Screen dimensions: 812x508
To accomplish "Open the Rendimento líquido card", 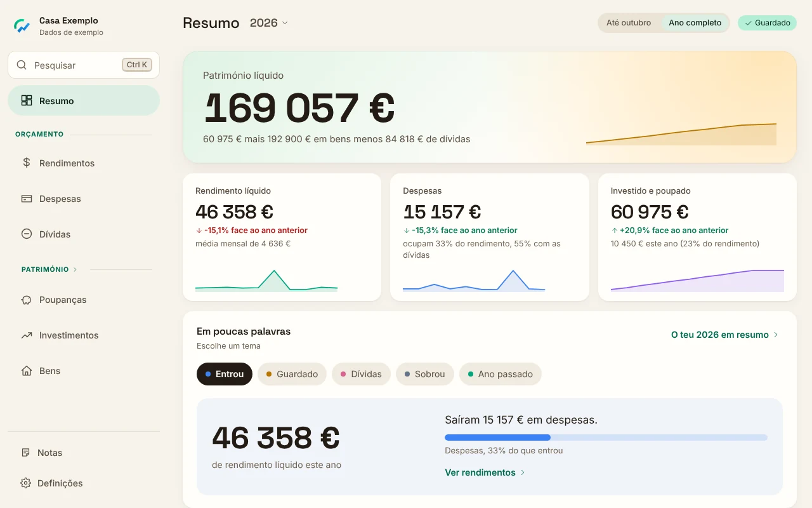I will [282, 237].
